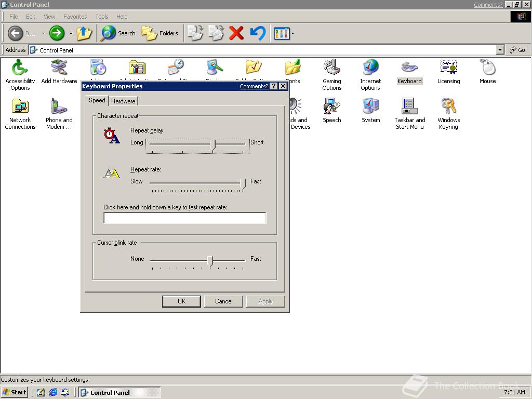532x399 pixels.
Task: Click the Cursor blink rate slider thumb
Action: tap(210, 261)
